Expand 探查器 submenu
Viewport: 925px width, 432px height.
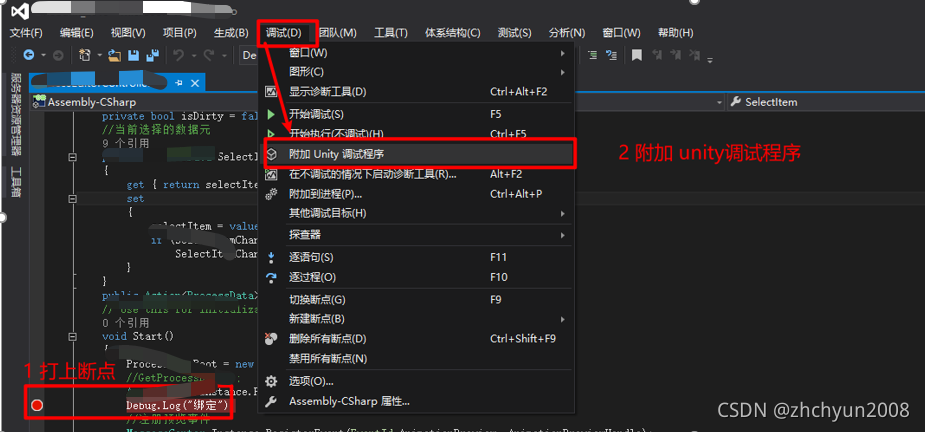click(418, 235)
